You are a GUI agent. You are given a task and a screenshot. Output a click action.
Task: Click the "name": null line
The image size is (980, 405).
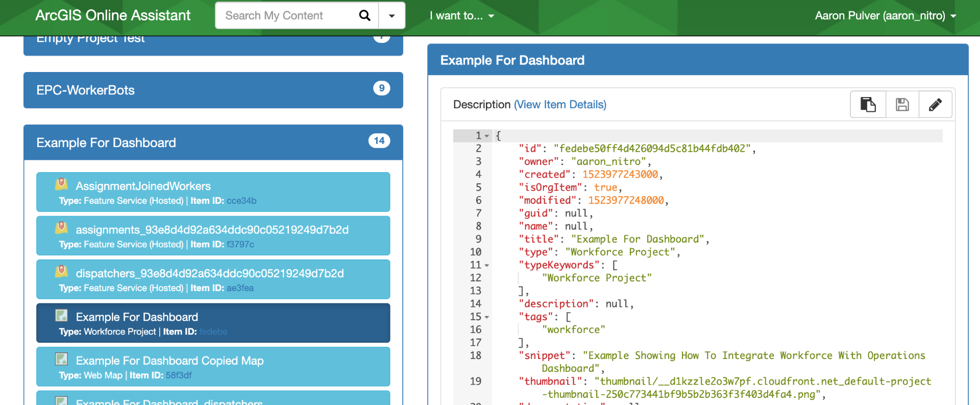pos(556,226)
